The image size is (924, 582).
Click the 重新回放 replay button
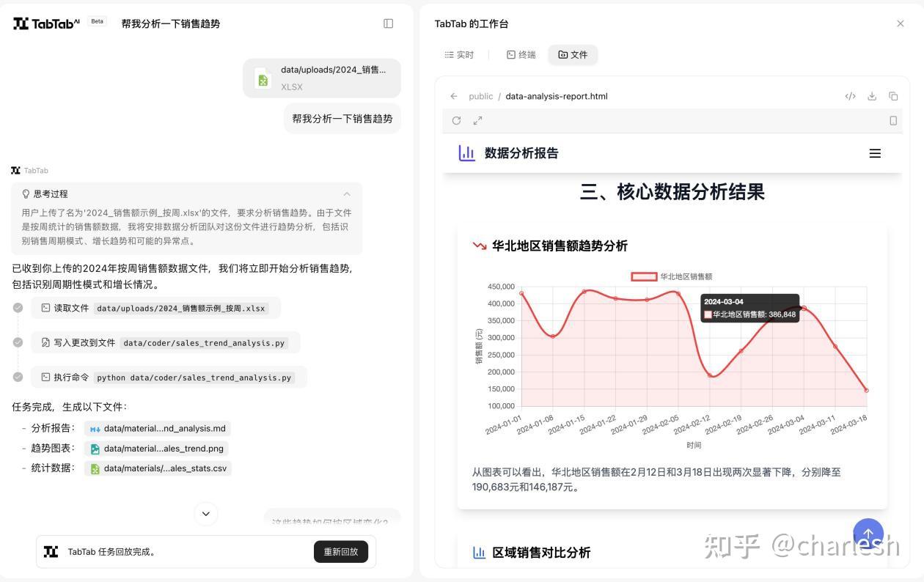pos(340,551)
